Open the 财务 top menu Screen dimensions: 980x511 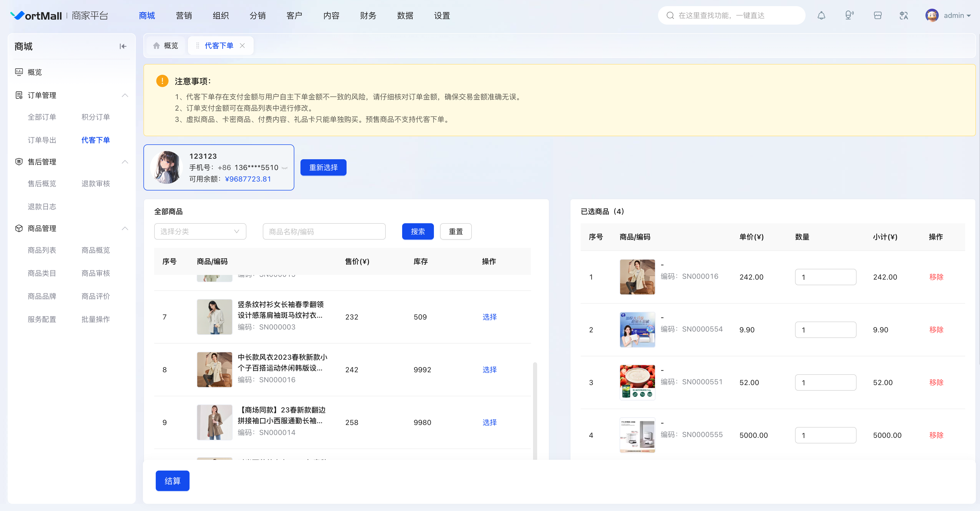(x=368, y=16)
